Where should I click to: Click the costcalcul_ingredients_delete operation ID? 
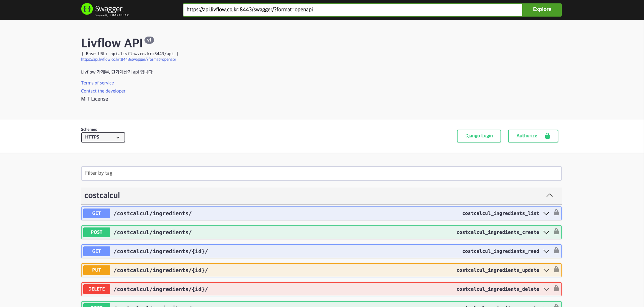click(x=498, y=289)
